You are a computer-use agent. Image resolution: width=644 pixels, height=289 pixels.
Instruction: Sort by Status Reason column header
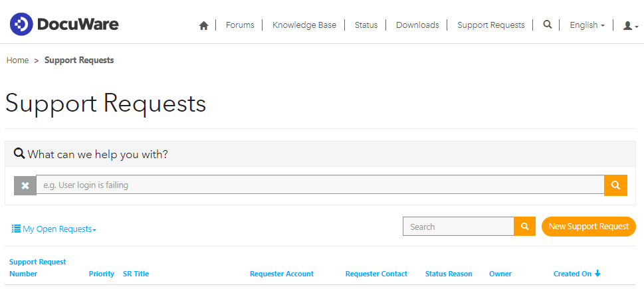(449, 274)
